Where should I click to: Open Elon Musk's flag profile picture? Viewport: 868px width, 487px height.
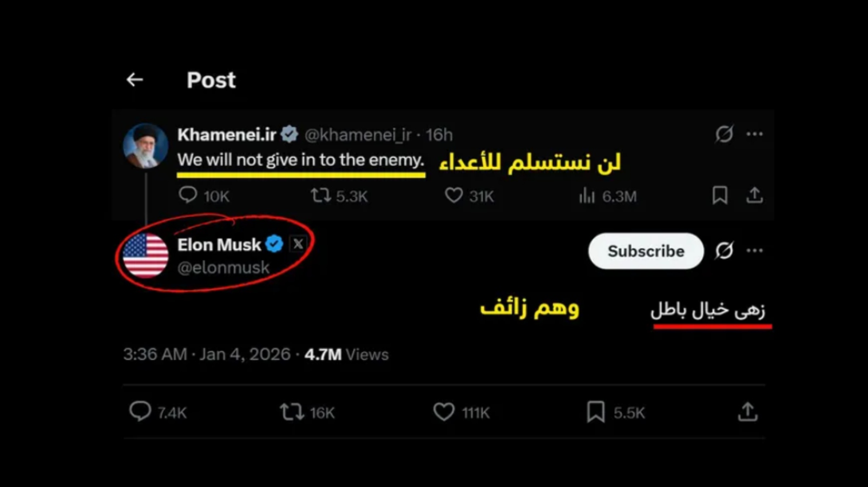tap(146, 255)
